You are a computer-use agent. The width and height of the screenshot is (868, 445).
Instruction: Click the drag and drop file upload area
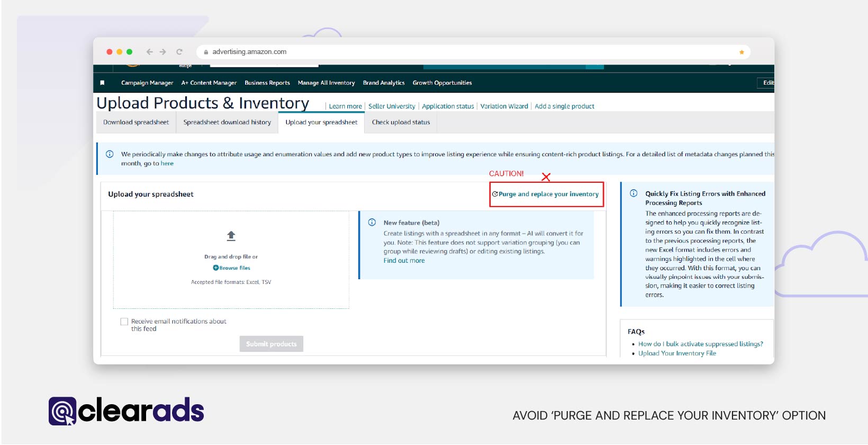(231, 260)
